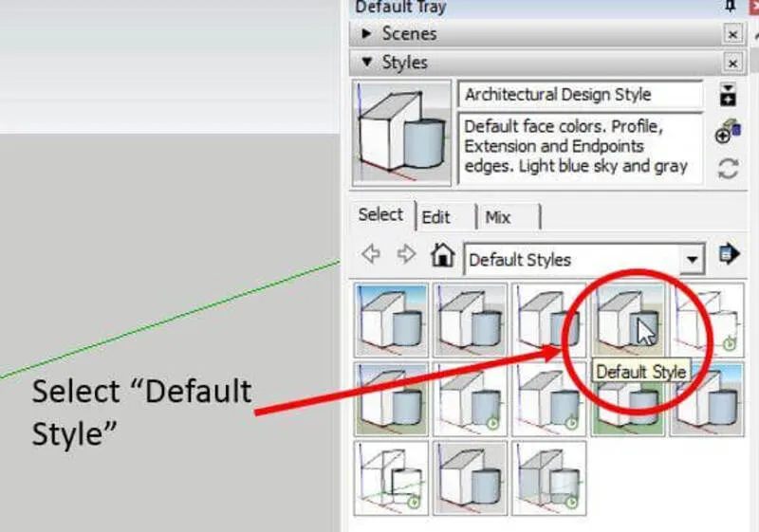Select the Default Style thumbnail
The width and height of the screenshot is (759, 532).
click(627, 321)
